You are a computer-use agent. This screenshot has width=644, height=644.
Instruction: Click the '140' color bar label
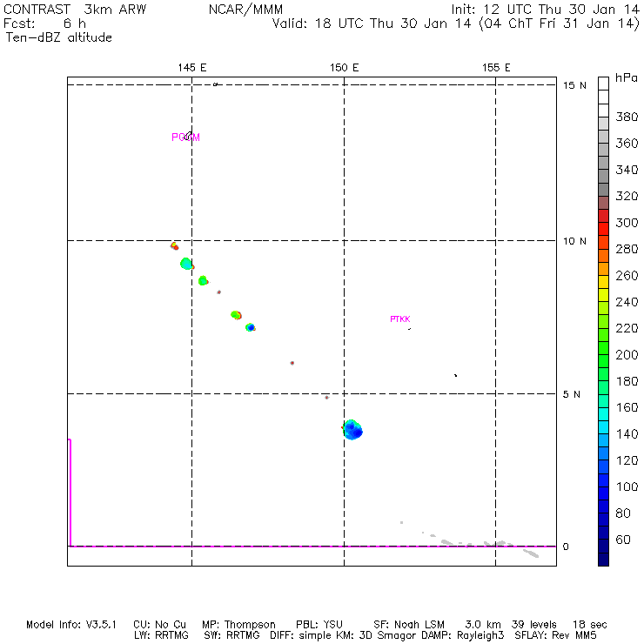(x=627, y=433)
